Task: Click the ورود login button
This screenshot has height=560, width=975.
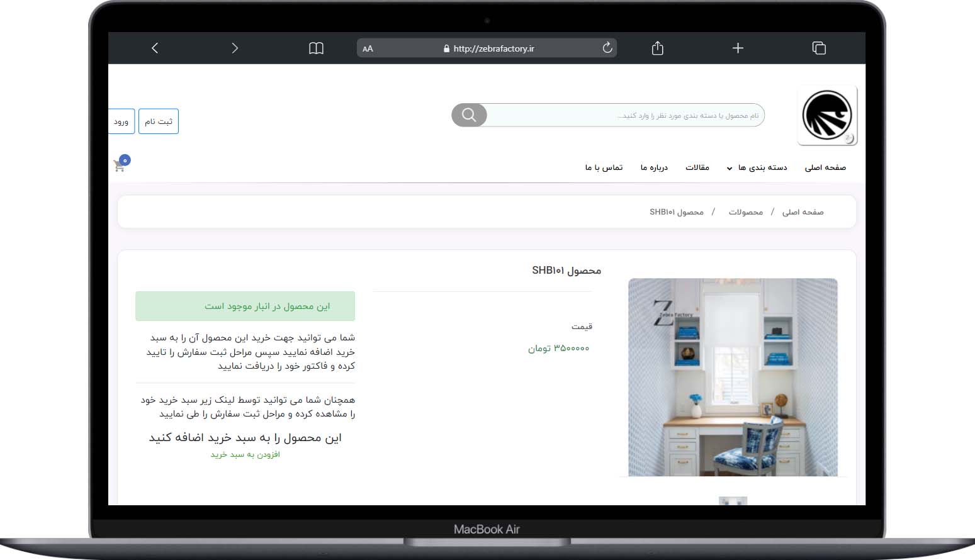Action: (121, 121)
